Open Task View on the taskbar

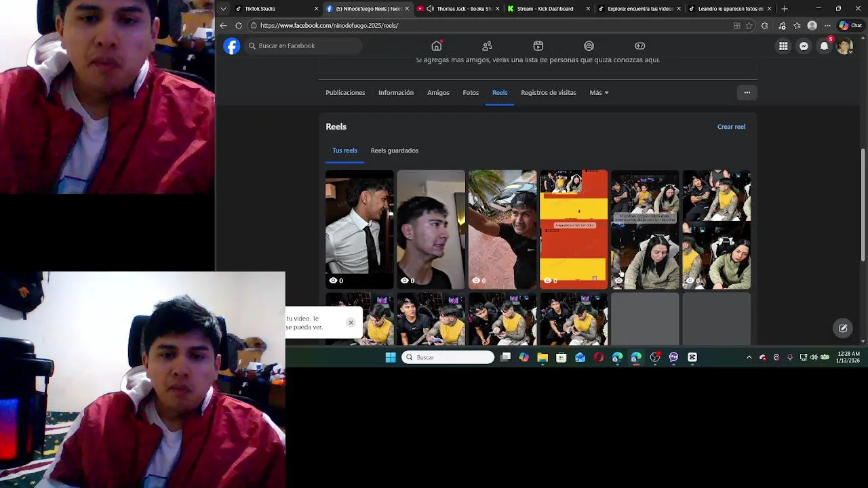click(x=505, y=357)
